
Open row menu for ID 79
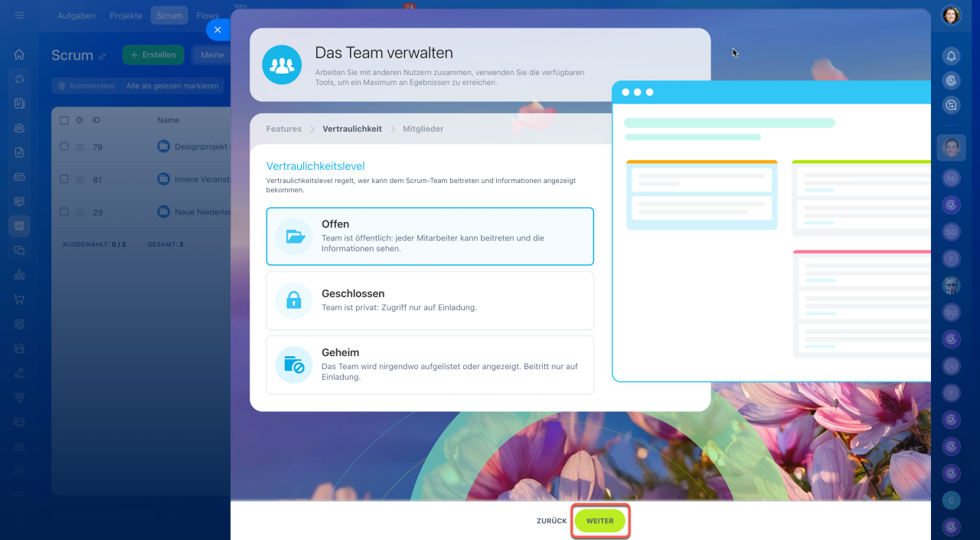coord(79,146)
